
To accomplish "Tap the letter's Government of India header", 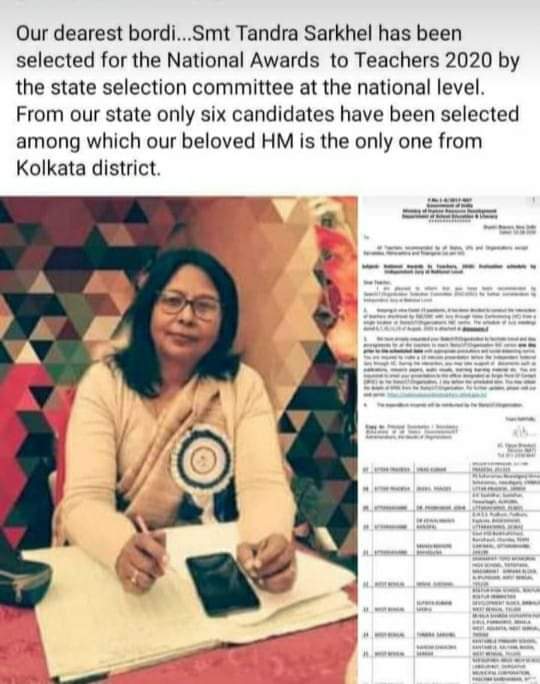I will (451, 209).
